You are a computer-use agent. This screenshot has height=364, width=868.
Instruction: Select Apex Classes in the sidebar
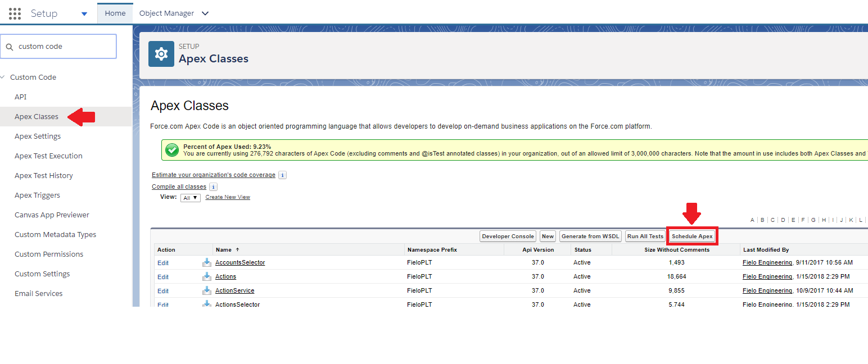(x=37, y=116)
